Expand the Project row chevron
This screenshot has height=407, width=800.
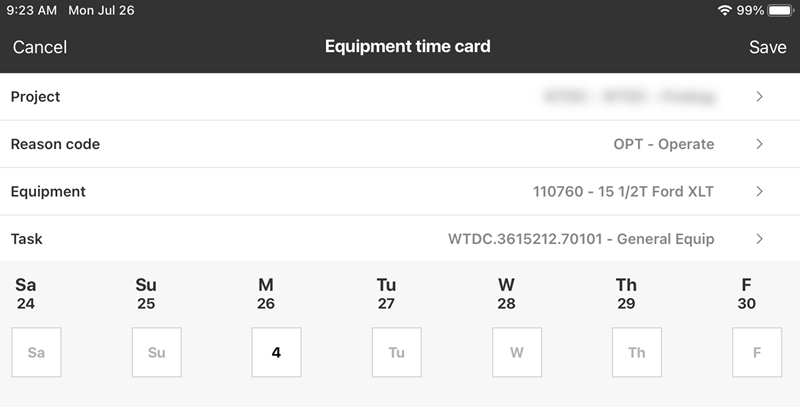[760, 97]
